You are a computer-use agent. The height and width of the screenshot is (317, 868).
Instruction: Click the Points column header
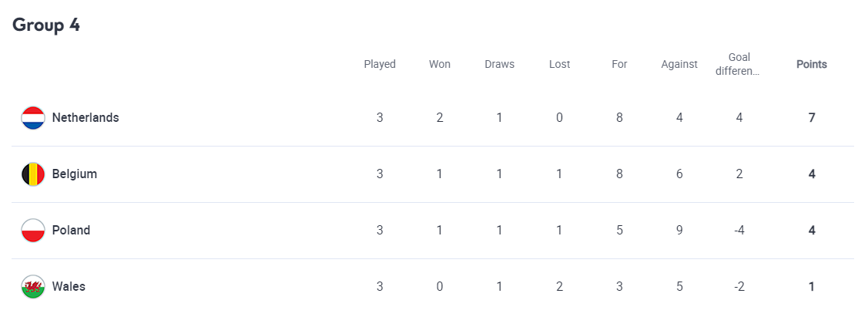tap(811, 65)
